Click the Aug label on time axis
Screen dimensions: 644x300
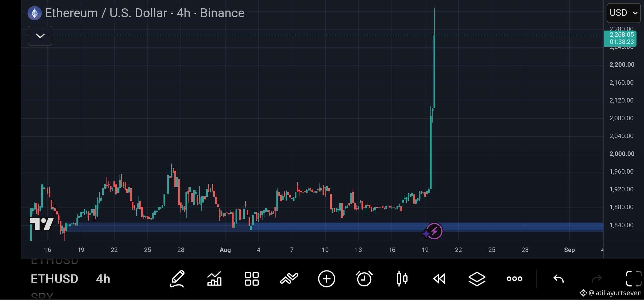coord(225,250)
